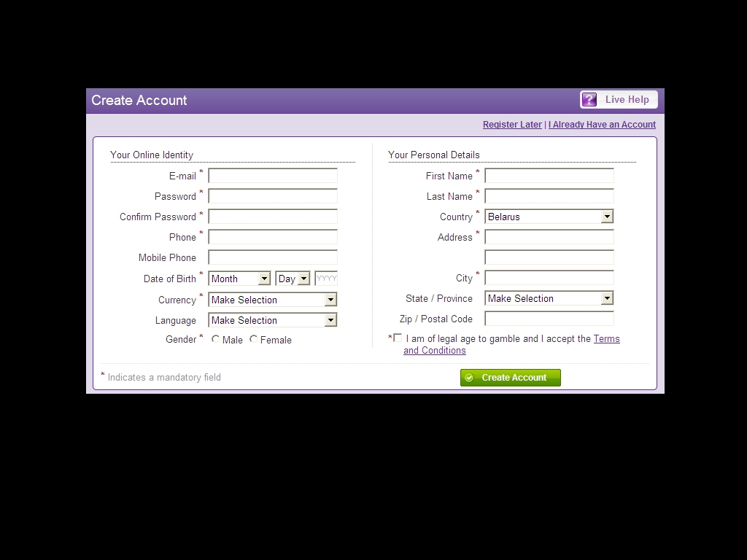Click the Mobile Phone input field
The width and height of the screenshot is (747, 560).
point(273,257)
